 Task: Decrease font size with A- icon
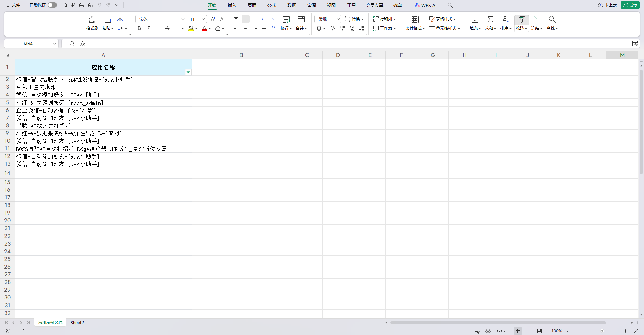click(222, 19)
